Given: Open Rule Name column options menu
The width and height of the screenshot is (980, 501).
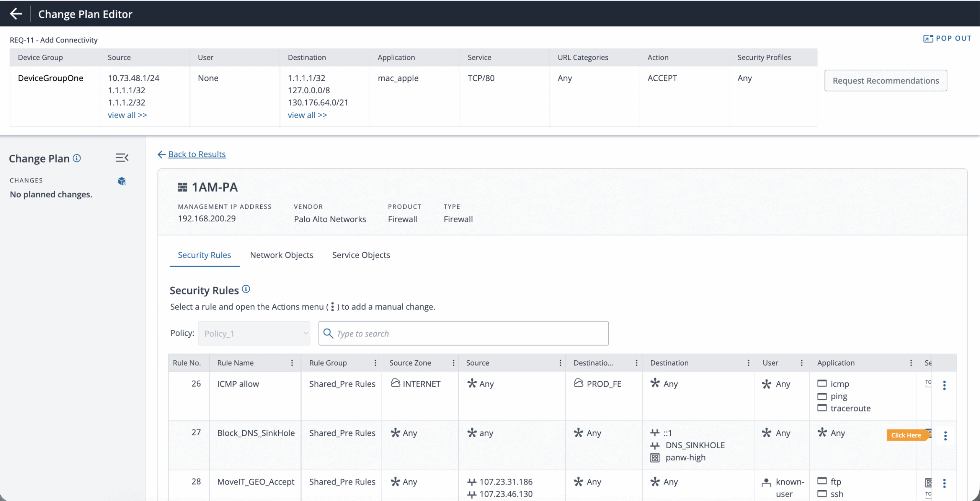Looking at the screenshot, I should coord(292,363).
